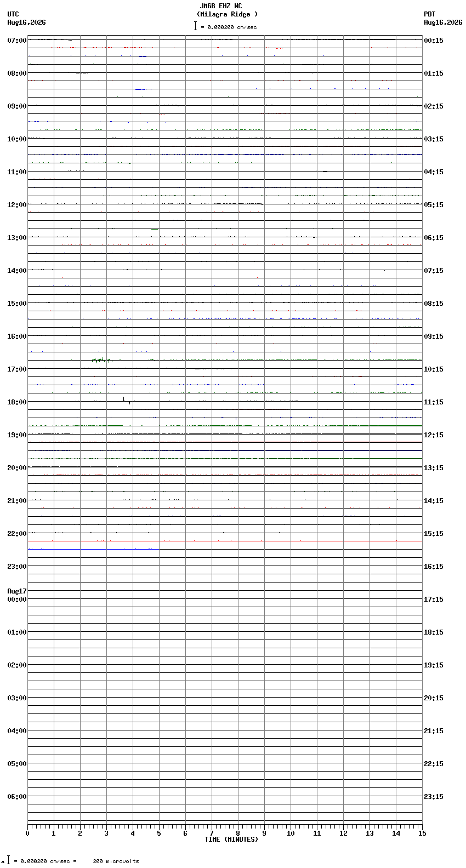This screenshot has width=466, height=868.
Task: Click the UTC label at top left
Action: click(x=13, y=14)
